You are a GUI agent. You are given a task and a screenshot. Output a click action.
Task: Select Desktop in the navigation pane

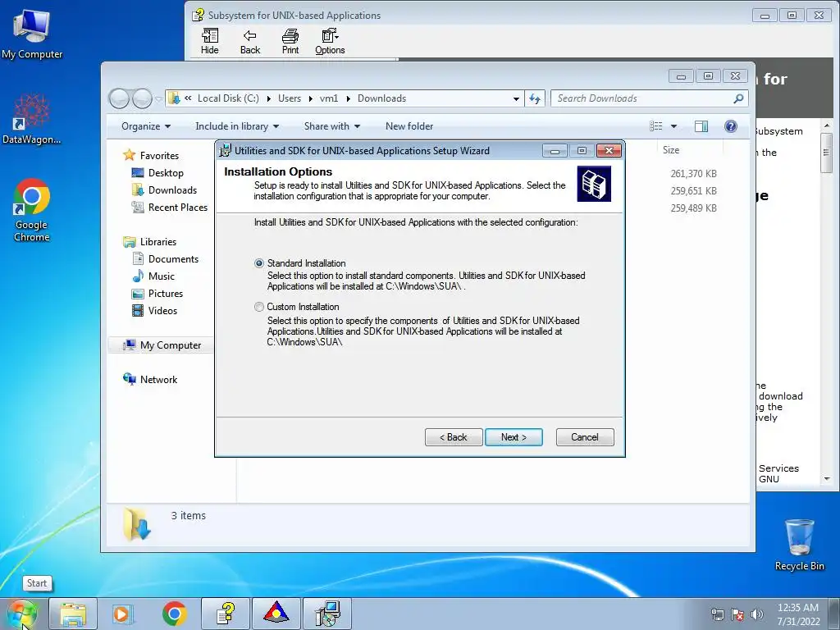[x=166, y=173]
